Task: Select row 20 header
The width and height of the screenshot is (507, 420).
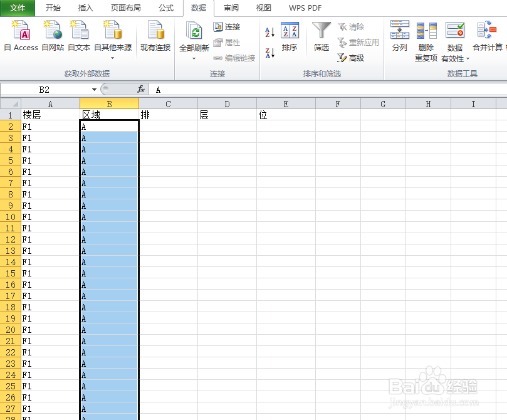Action: click(x=11, y=330)
